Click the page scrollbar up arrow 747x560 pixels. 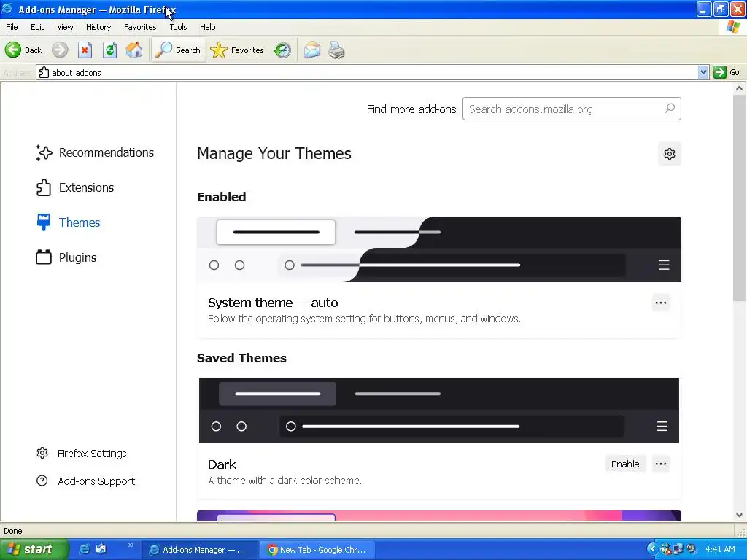(739, 88)
